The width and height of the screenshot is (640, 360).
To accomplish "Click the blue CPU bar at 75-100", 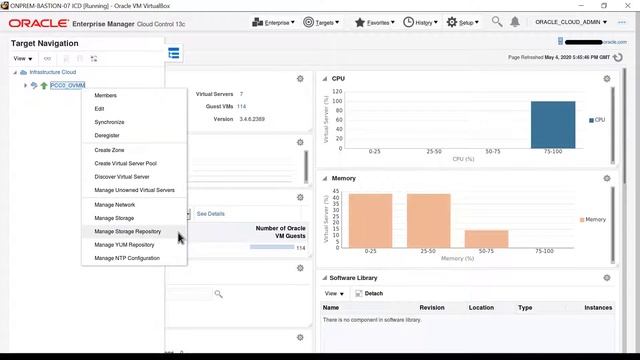I will pyautogui.click(x=553, y=124).
